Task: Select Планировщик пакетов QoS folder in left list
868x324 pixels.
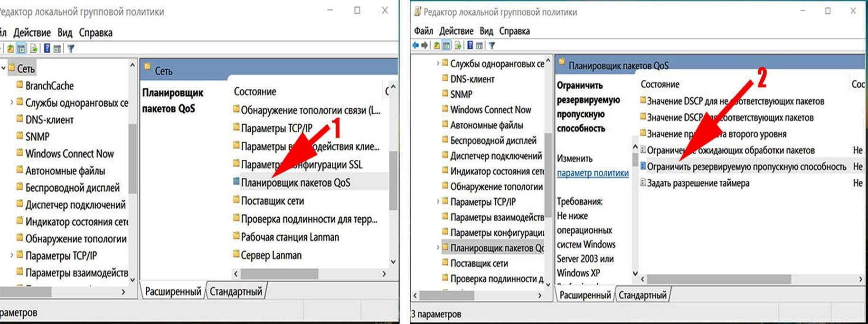Action: point(295,183)
